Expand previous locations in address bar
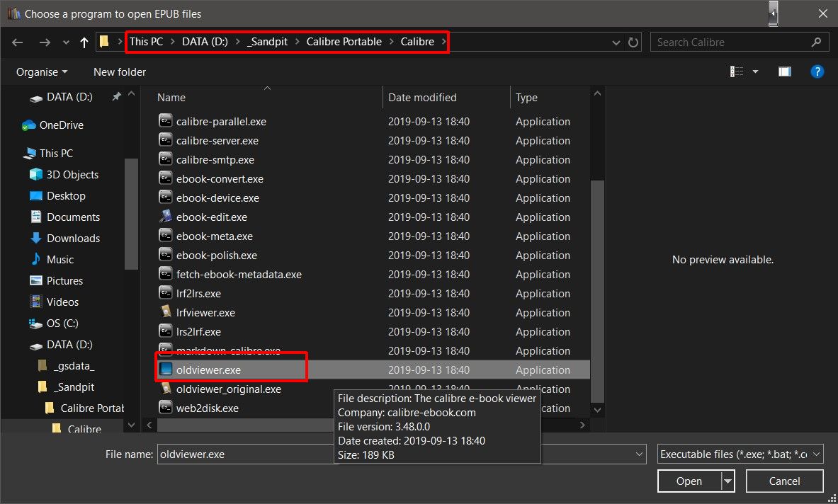 coord(616,42)
